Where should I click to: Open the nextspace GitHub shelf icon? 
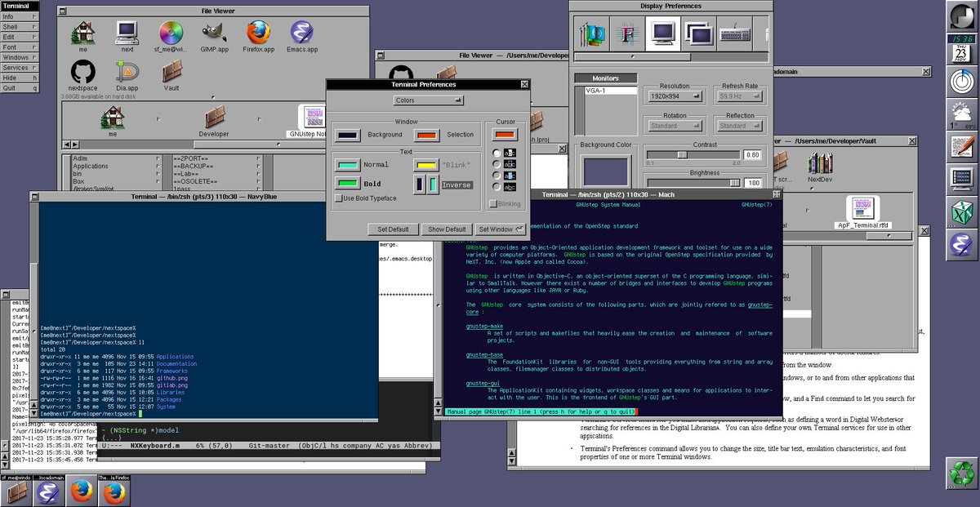pos(82,71)
